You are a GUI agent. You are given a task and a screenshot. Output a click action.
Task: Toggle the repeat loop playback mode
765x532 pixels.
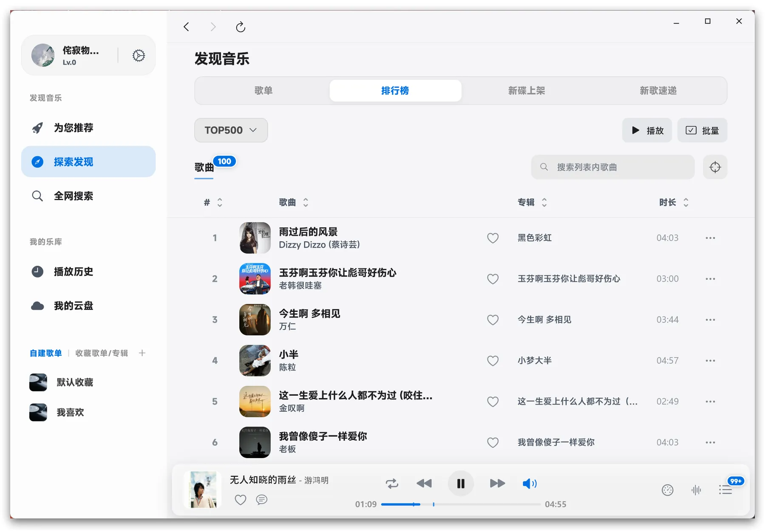(392, 484)
